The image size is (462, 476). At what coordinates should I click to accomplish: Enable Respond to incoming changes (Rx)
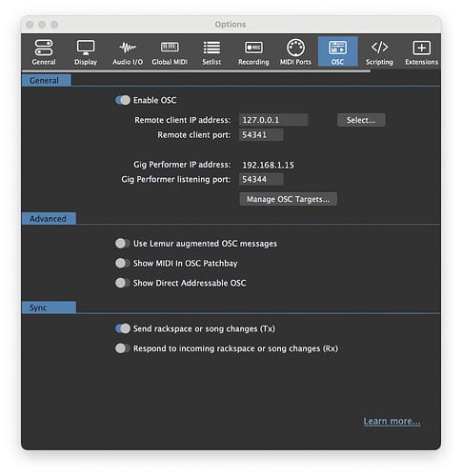click(x=123, y=348)
